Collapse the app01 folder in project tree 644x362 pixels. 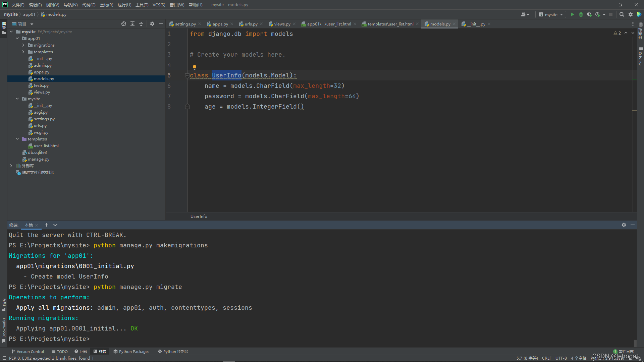(17, 39)
